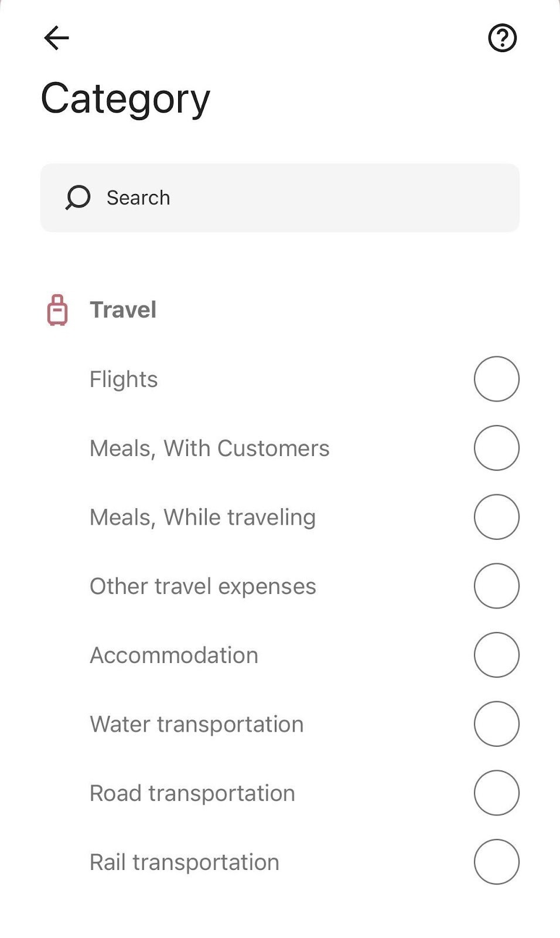
Task: Click the Rail transportation label text
Action: (x=185, y=862)
